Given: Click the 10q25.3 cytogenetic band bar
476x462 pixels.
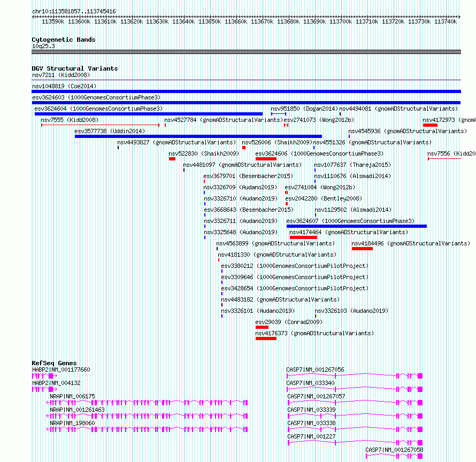Looking at the screenshot, I should (246, 52).
